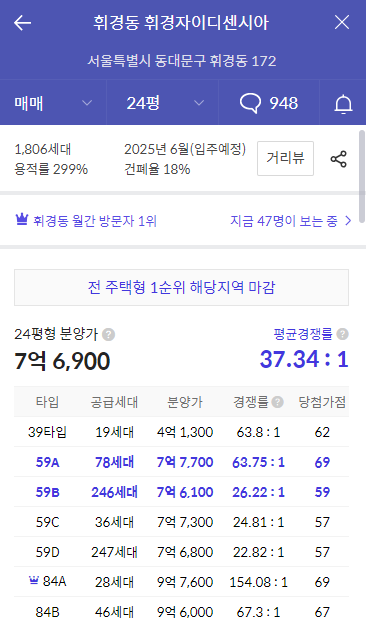The image size is (366, 636).
Task: Open 휘경동 월간 방문자 1위 ranking link
Action: [95, 221]
